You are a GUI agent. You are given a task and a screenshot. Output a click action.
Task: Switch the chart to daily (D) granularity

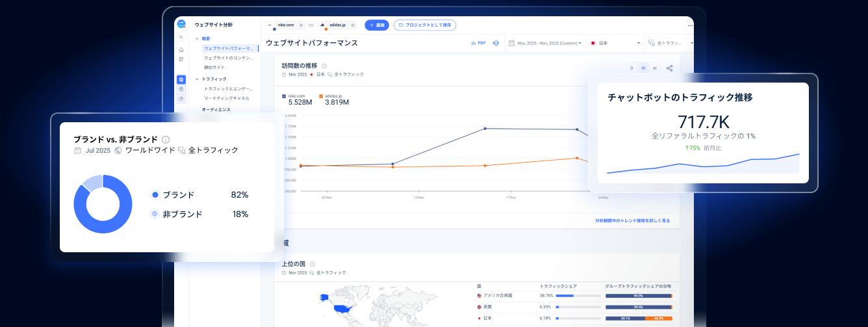tap(632, 68)
